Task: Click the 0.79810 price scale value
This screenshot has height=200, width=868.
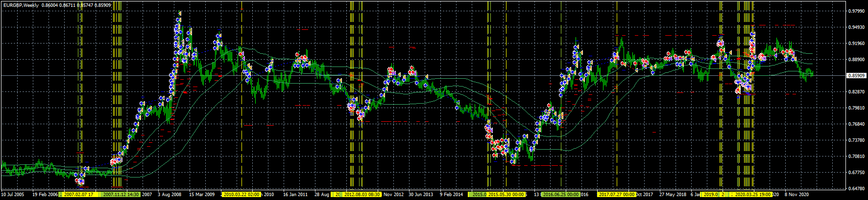Action: point(856,108)
